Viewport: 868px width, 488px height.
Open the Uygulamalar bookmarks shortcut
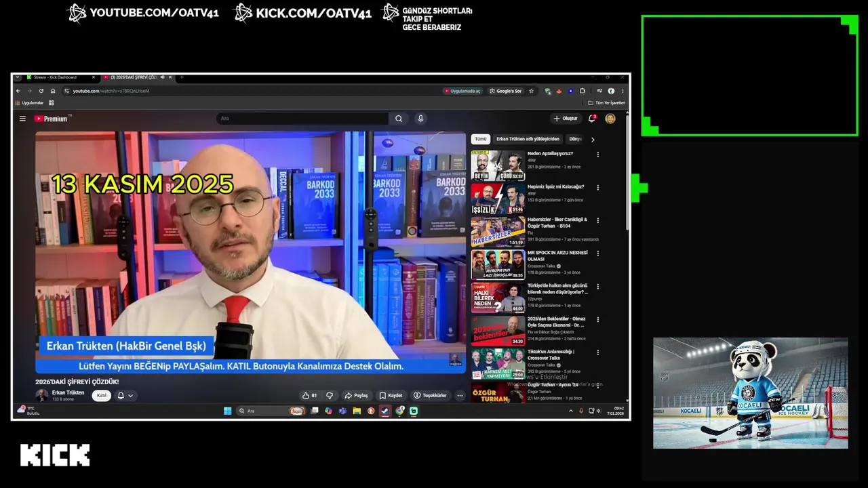tap(29, 103)
